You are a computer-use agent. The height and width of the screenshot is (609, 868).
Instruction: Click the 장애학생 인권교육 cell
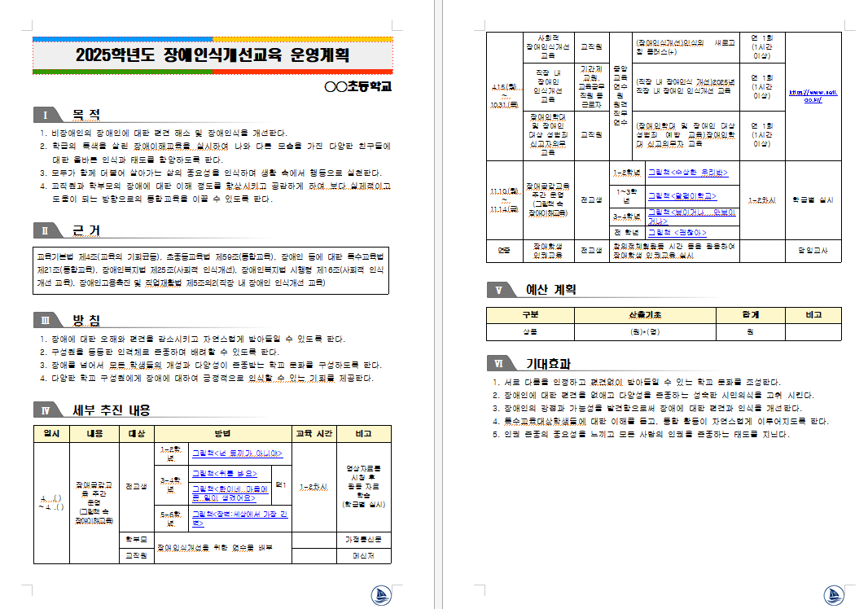548,250
